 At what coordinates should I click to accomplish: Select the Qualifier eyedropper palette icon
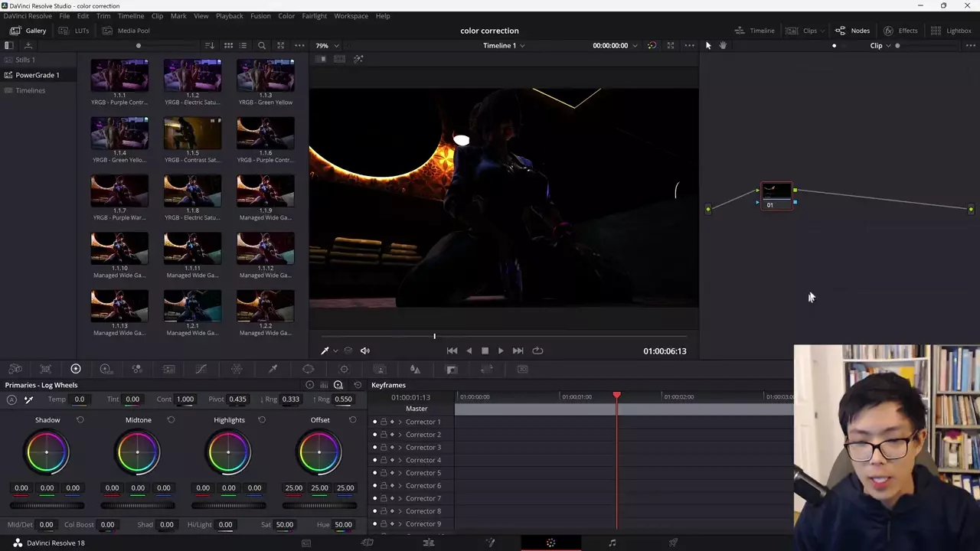273,369
